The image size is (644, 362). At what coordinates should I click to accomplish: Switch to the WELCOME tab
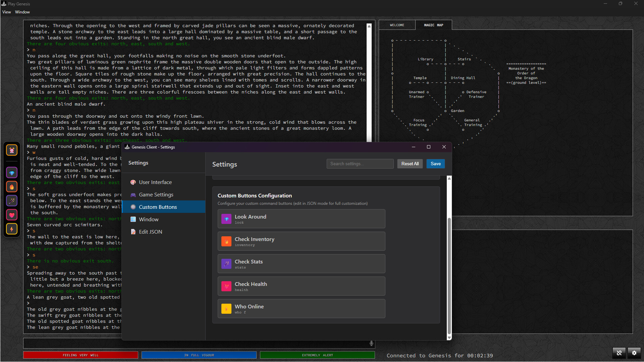tap(397, 25)
